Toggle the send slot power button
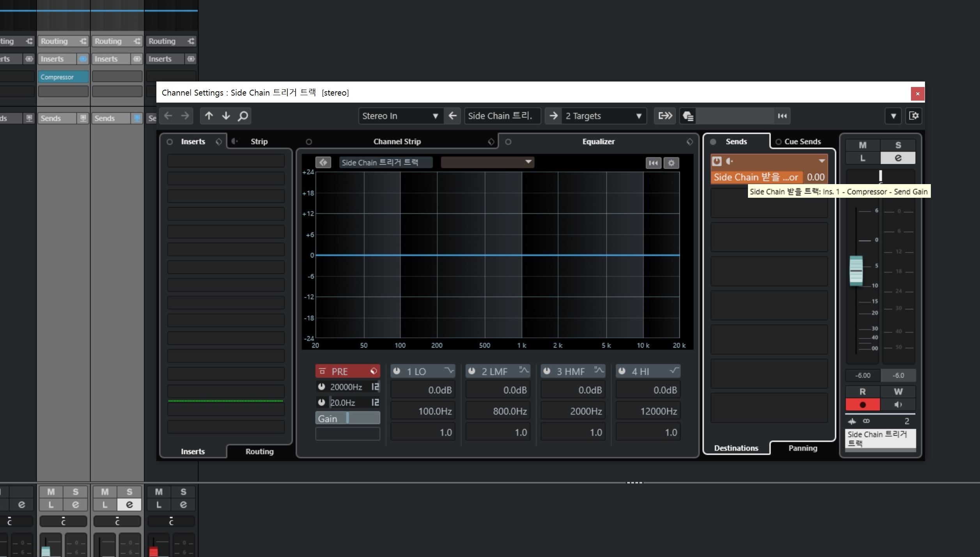This screenshot has width=980, height=557. (717, 161)
